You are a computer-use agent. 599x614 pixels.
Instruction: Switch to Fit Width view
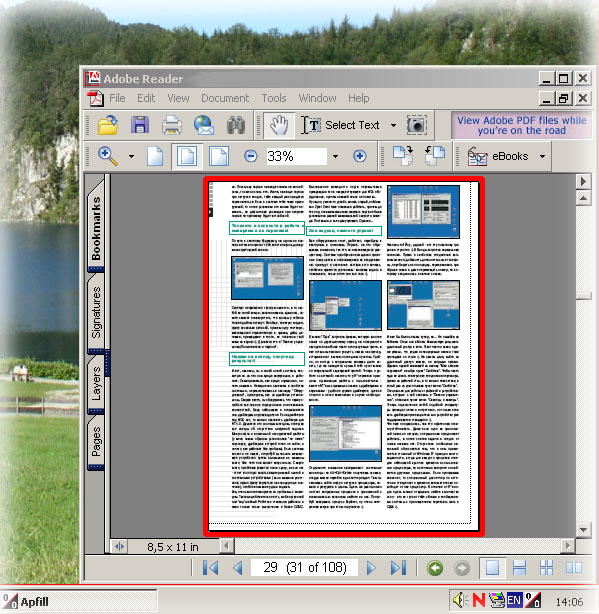pyautogui.click(x=219, y=156)
